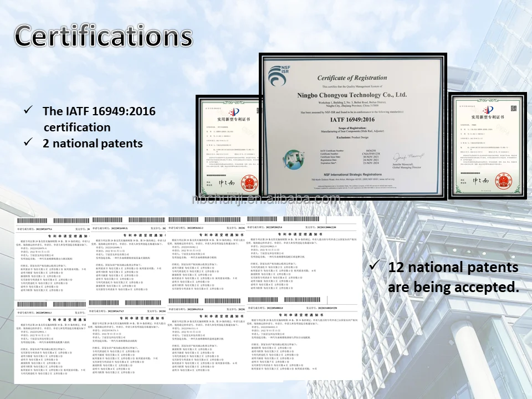Click 'IATF 16949:2016' on the certificate
Screen dimensions: 532x399
[352, 120]
